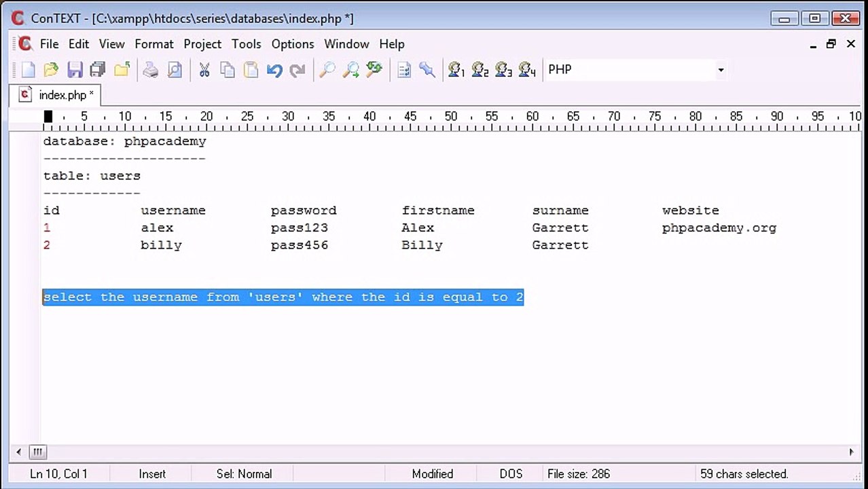This screenshot has height=489, width=868.
Task: Click the Redo arrow icon
Action: 297,69
